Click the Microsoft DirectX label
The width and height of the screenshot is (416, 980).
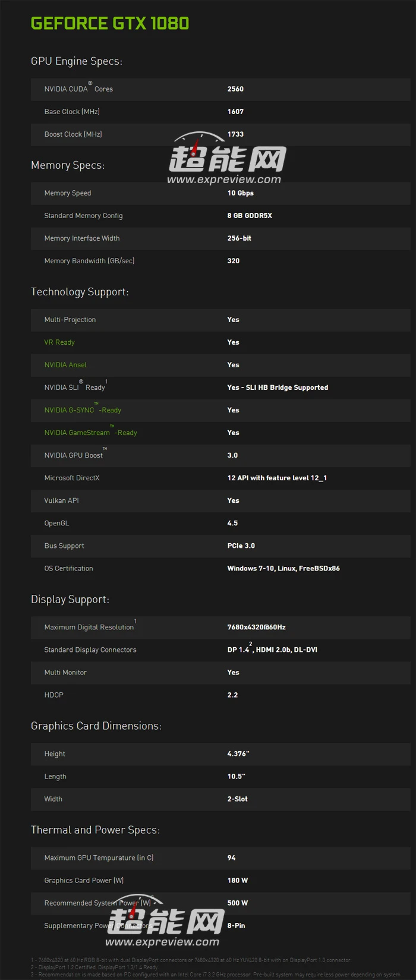pos(72,478)
